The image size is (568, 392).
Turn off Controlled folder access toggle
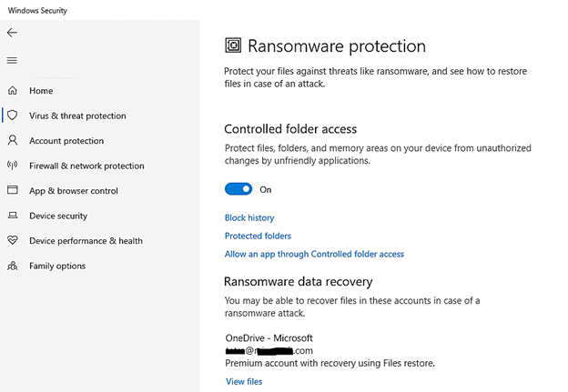238,189
